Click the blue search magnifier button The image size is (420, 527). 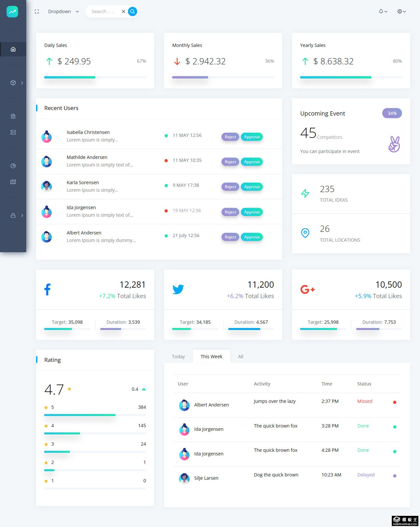133,11
